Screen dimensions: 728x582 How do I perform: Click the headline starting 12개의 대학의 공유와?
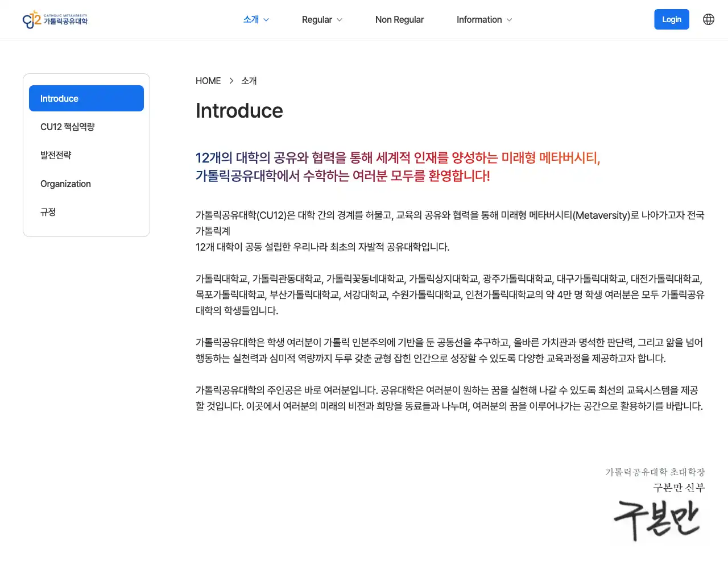coord(398,157)
